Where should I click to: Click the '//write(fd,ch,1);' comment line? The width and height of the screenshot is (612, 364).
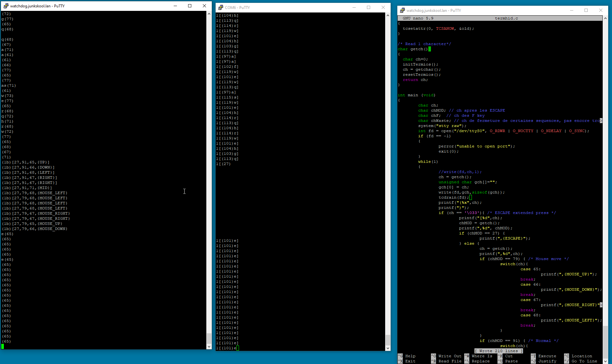460,172
